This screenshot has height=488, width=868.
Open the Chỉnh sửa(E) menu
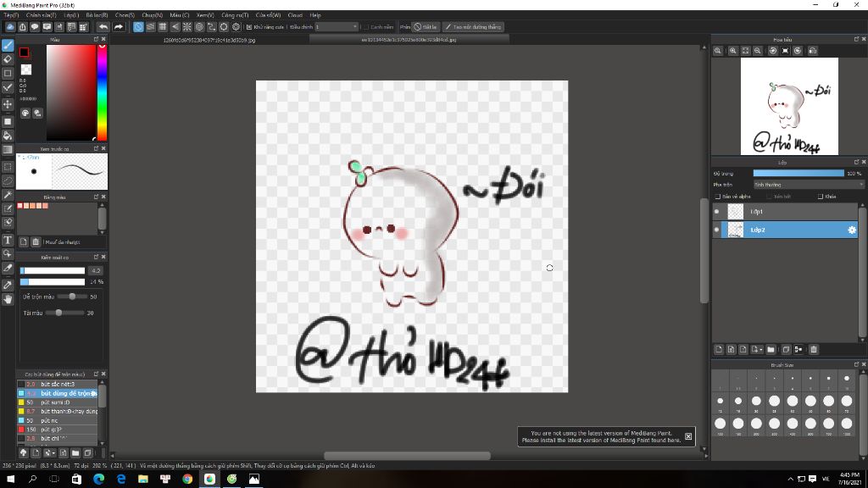click(x=41, y=15)
